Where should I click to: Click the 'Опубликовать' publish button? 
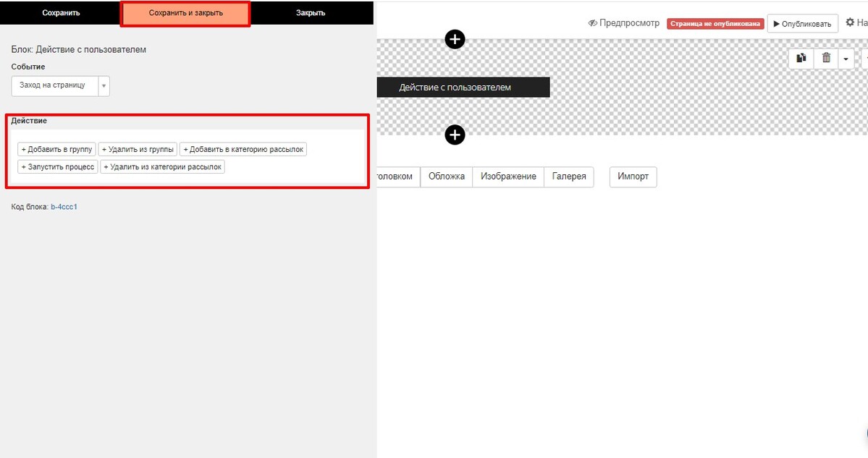(x=802, y=24)
